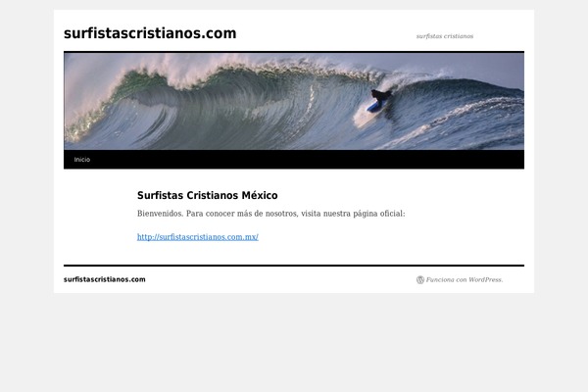This screenshot has width=588, height=392.
Task: Follow the surfistascristianos.com.mx official page link
Action: pyautogui.click(x=198, y=237)
